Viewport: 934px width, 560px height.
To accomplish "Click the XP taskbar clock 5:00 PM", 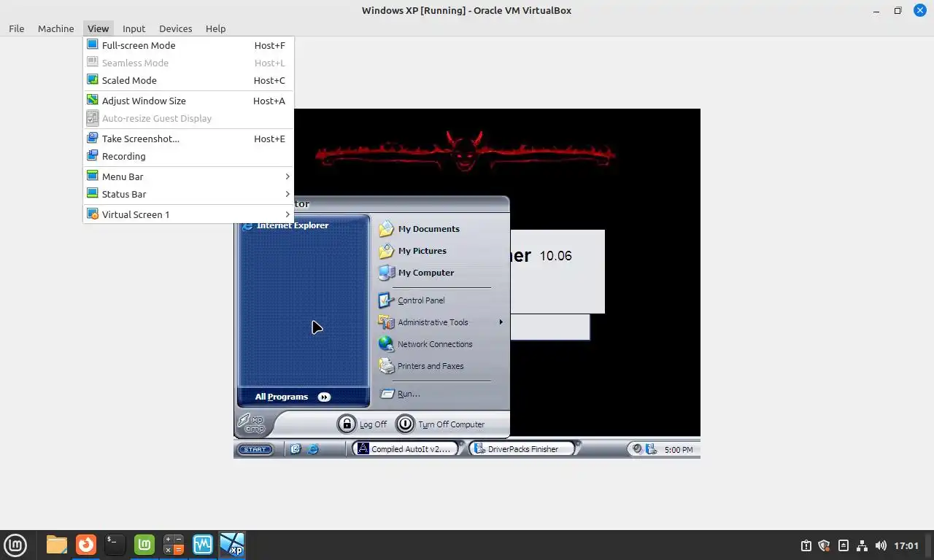I will pos(679,450).
